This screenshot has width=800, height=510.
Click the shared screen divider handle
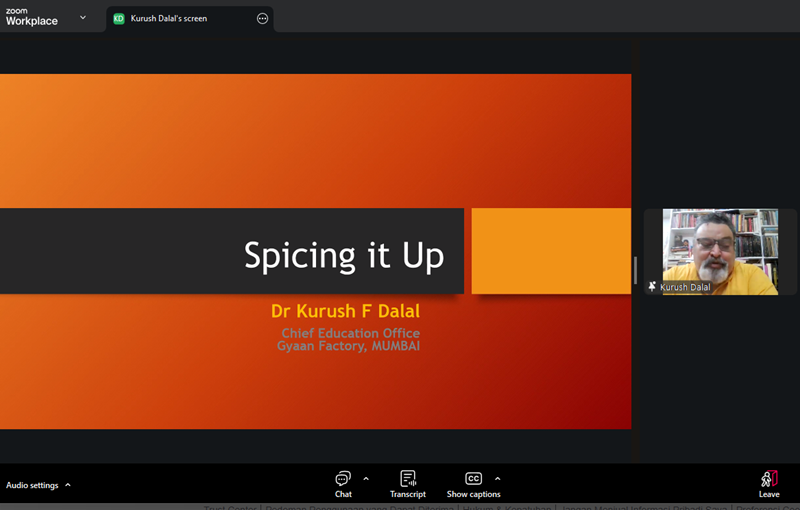pos(635,270)
